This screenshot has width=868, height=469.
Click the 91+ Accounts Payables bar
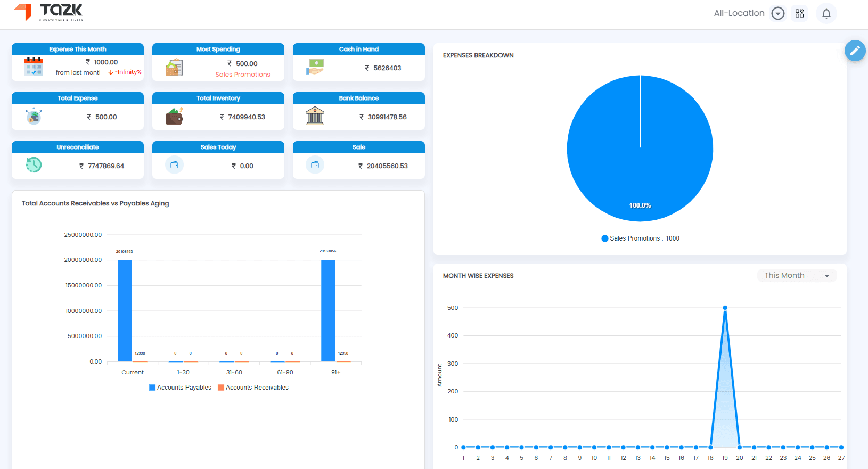329,310
